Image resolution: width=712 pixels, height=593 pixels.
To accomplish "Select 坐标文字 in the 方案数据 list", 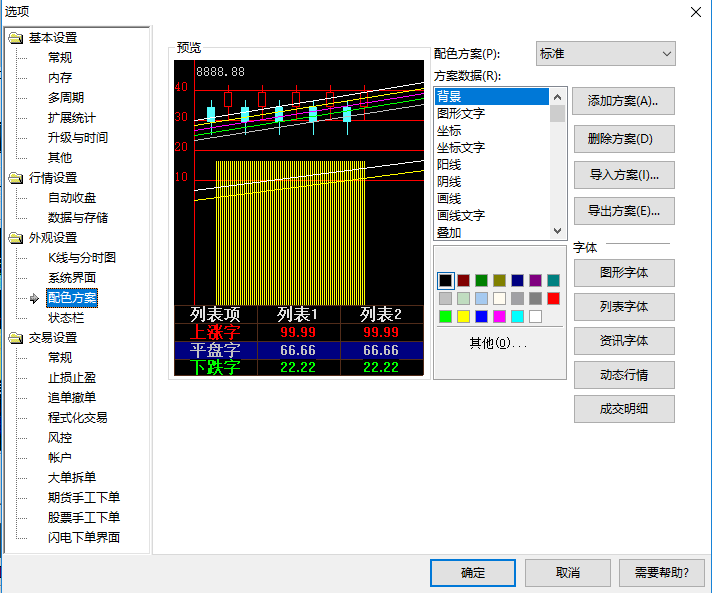I will point(492,148).
